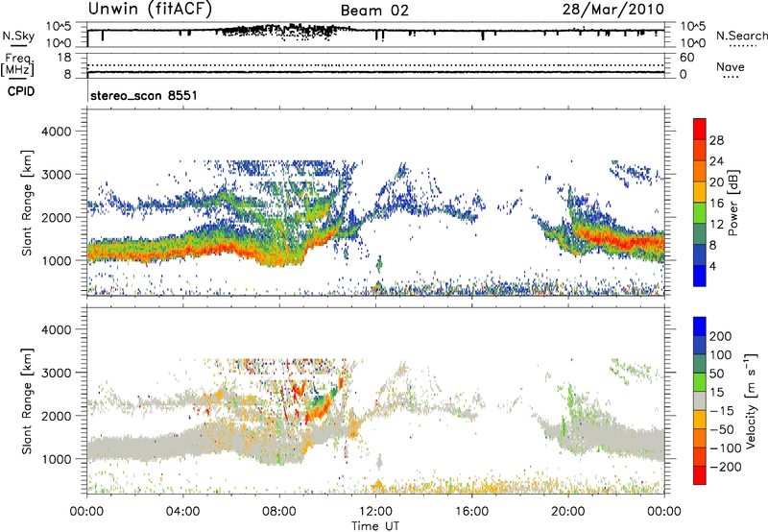The width and height of the screenshot is (768, 532).
Task: Click the "4000" range tick in the power panel
Action: (x=57, y=132)
